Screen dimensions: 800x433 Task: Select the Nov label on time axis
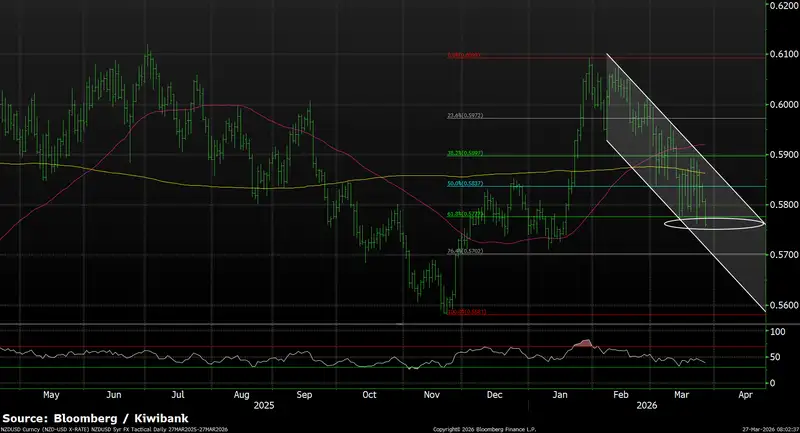pyautogui.click(x=432, y=395)
